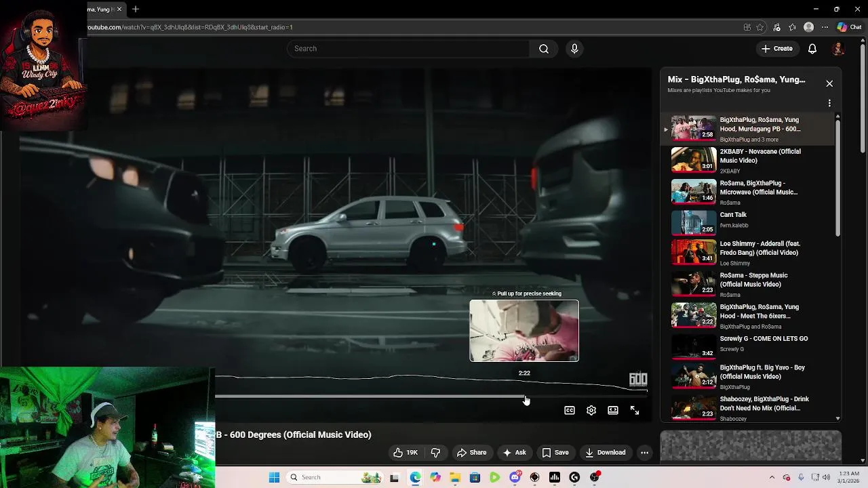
Task: Switch to theater mode
Action: coord(613,410)
